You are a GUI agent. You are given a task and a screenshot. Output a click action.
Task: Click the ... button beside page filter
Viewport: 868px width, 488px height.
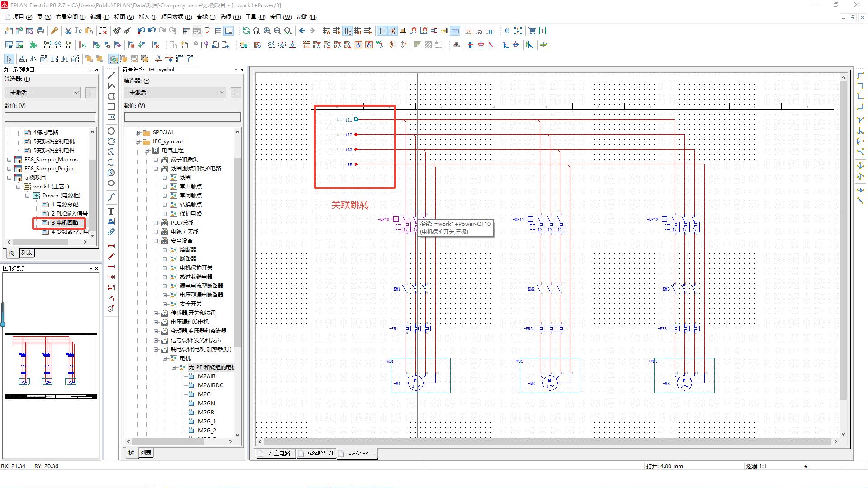90,93
